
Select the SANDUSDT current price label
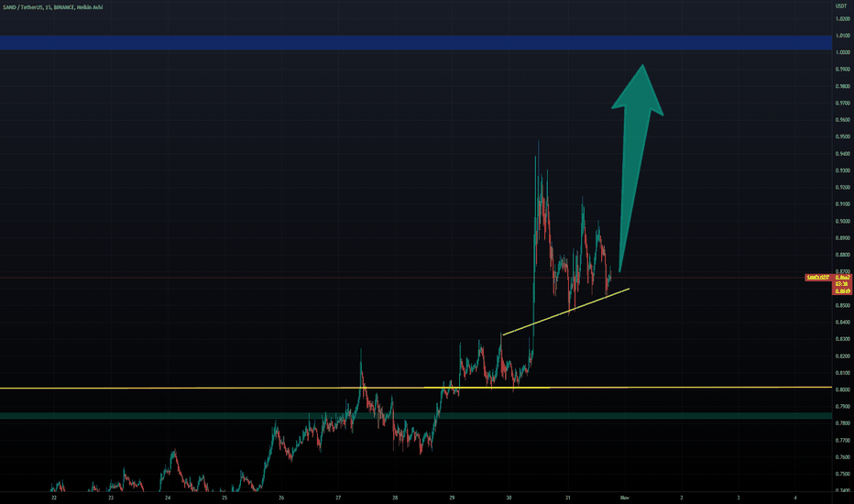(817, 278)
